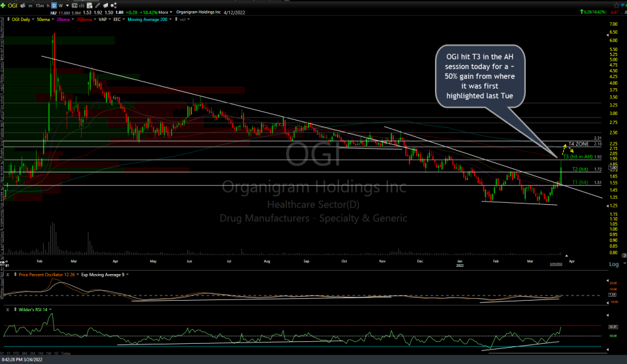Viewport: 627px width, 364px height.
Task: Select the Daily (D) timeframe button
Action: (54, 6)
